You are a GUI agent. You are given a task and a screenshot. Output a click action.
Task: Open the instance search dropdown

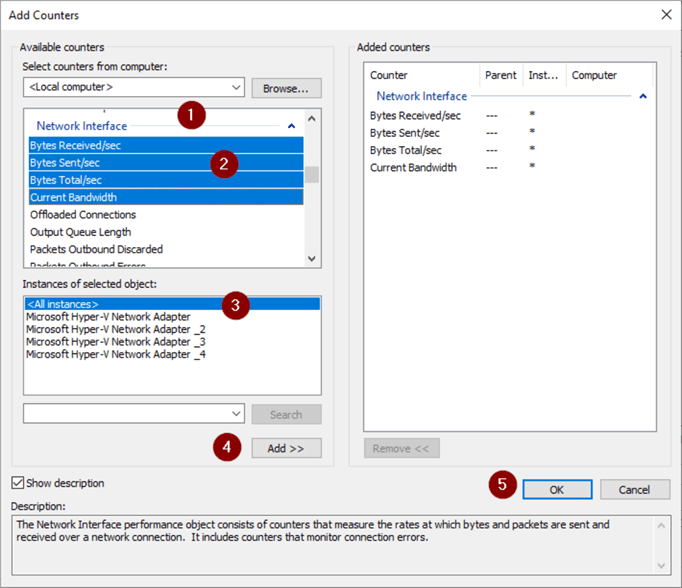pyautogui.click(x=236, y=414)
